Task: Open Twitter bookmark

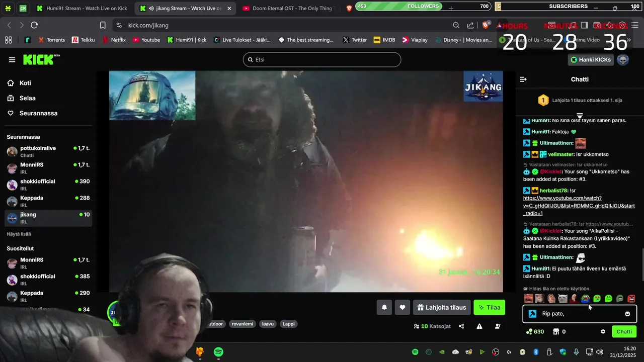Action: (355, 40)
